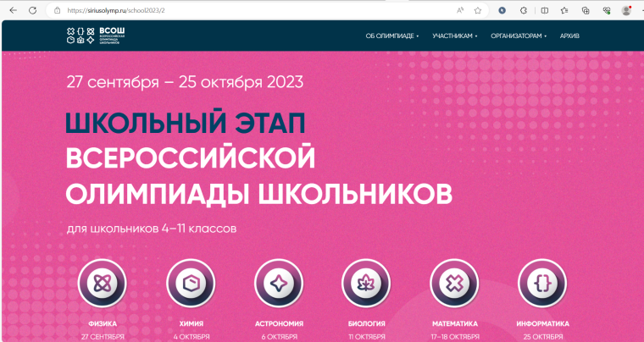Viewport: 644px width, 342px height.
Task: Select the Астрономия star icon
Action: tap(279, 283)
